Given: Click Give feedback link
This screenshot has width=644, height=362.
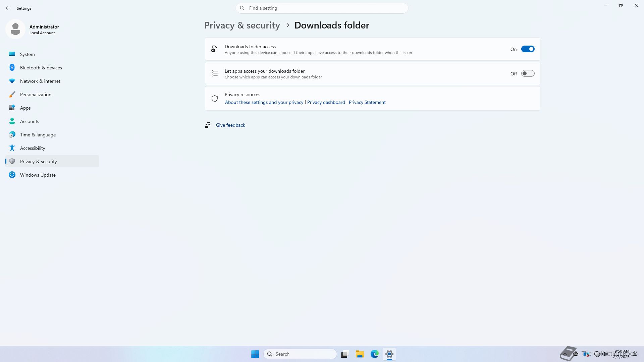Looking at the screenshot, I should coord(230,125).
